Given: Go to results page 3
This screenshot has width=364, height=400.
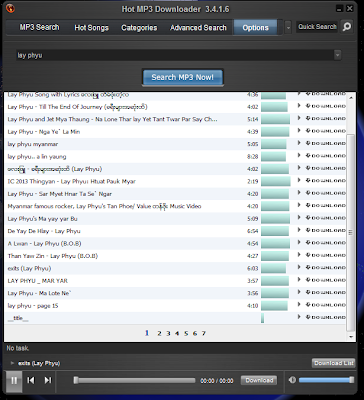Looking at the screenshot, I should coord(168,333).
